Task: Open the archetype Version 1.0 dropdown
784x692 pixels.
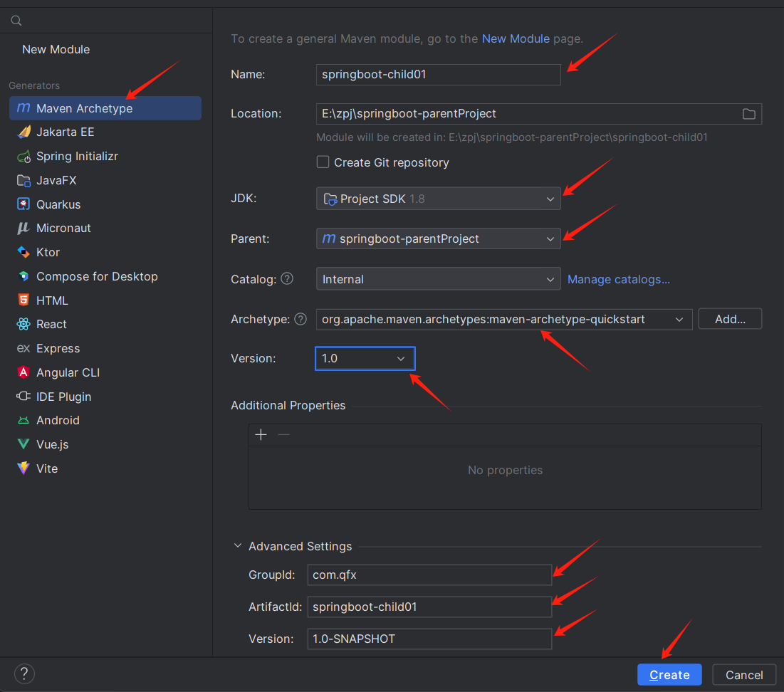Action: tap(365, 359)
